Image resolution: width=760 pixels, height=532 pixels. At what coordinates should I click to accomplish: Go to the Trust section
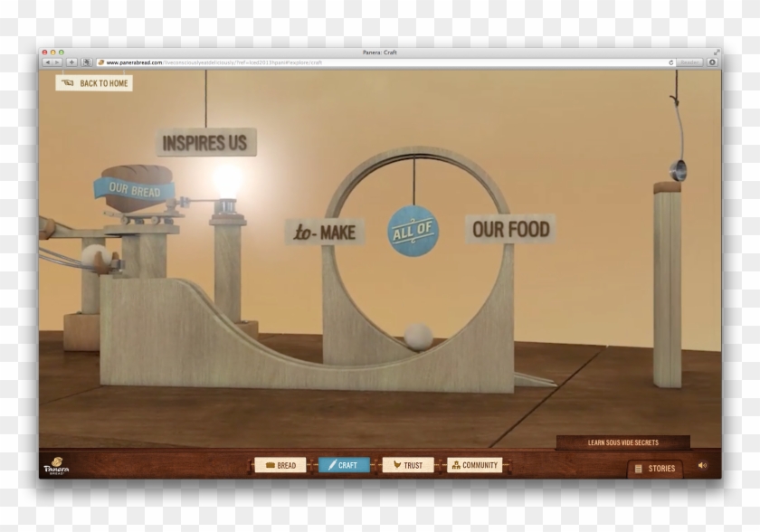408,465
